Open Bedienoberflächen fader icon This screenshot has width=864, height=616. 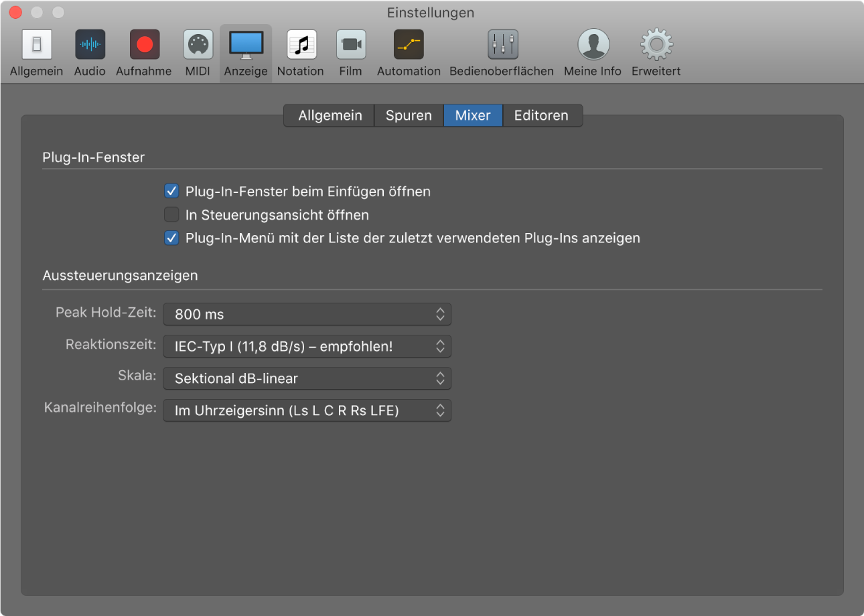[x=502, y=45]
